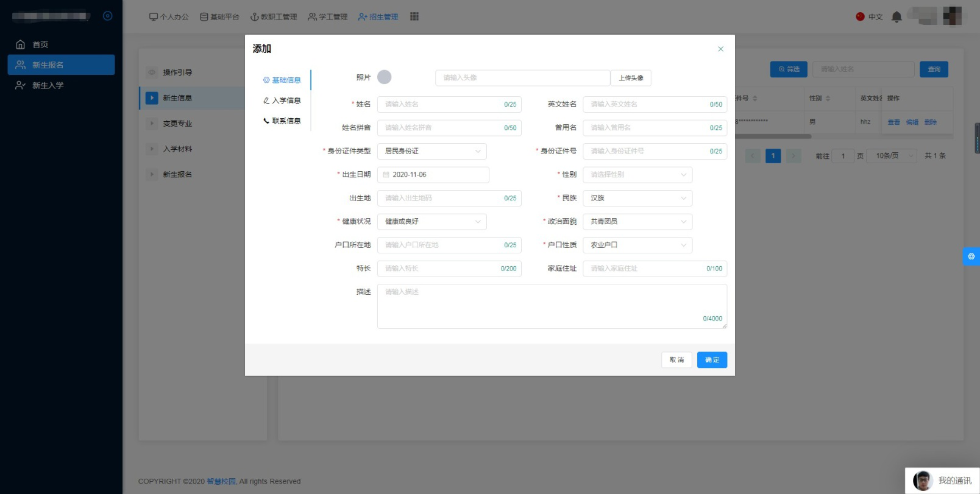Screen dimensions: 980x494
Task: Click the 首页 home icon
Action: pyautogui.click(x=21, y=44)
